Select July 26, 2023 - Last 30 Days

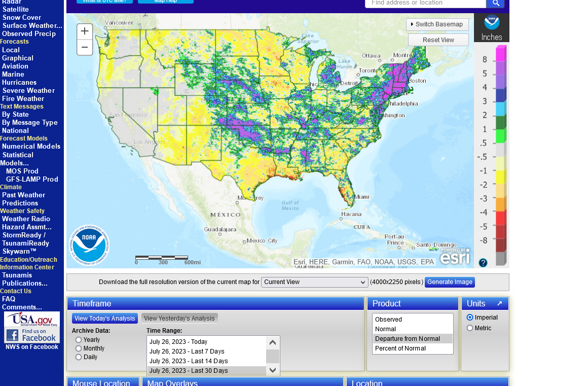[x=207, y=371]
